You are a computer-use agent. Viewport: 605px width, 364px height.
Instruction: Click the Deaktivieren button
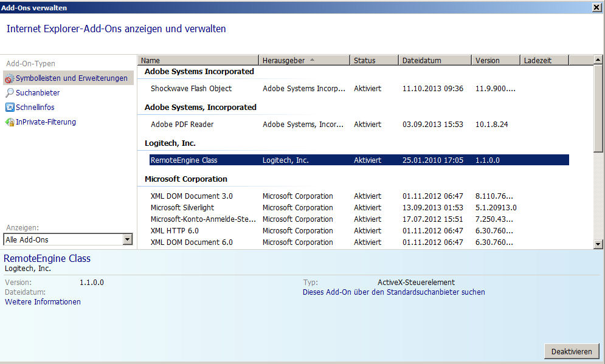(571, 351)
